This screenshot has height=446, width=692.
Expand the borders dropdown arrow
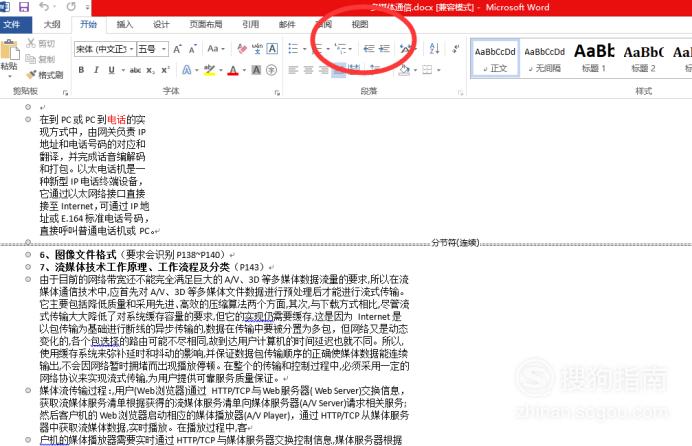coord(438,70)
